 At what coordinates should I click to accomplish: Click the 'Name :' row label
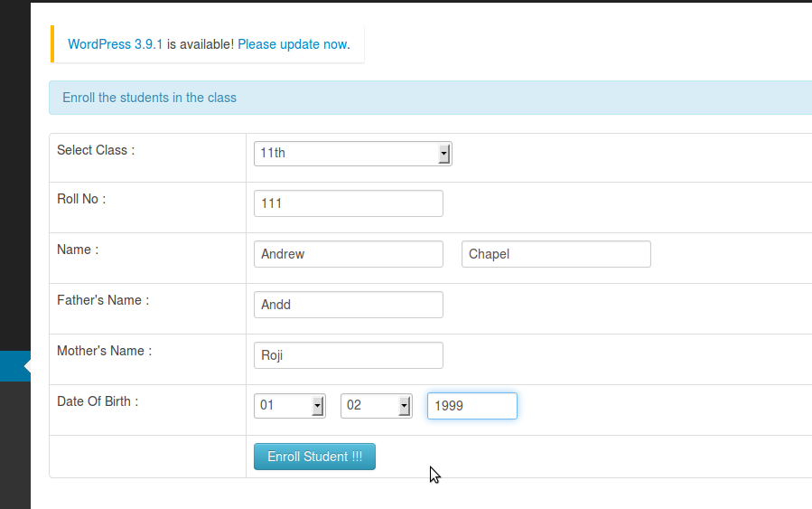(x=78, y=250)
